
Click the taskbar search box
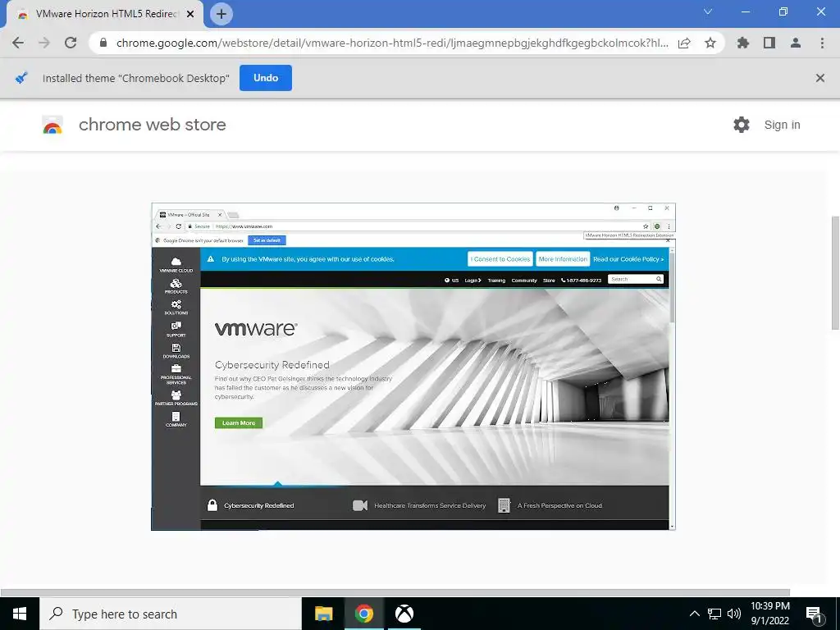coord(171,614)
